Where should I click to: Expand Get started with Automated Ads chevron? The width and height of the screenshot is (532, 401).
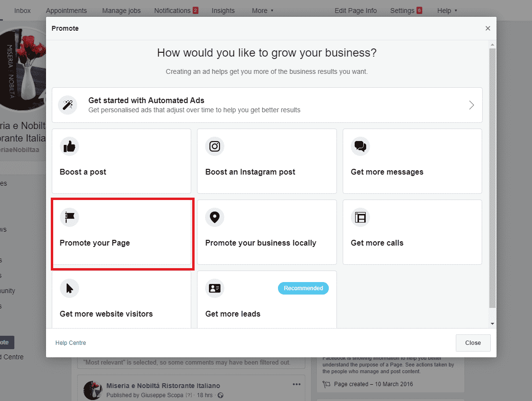tap(471, 105)
